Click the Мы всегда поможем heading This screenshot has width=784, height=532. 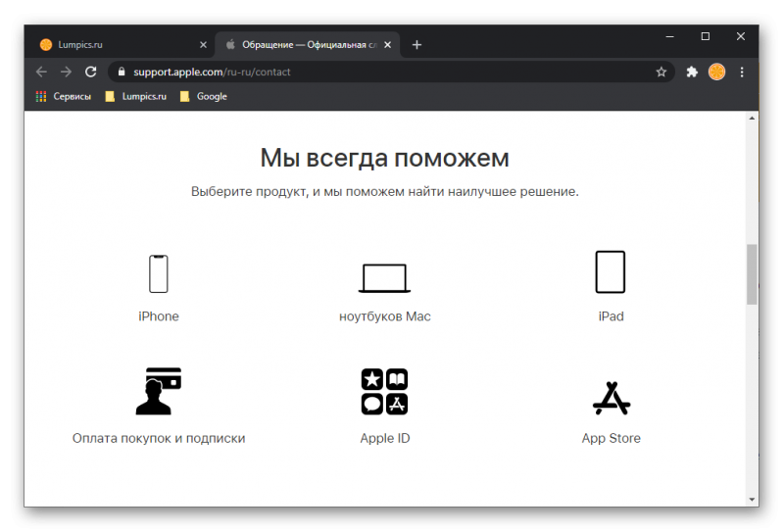pos(384,158)
